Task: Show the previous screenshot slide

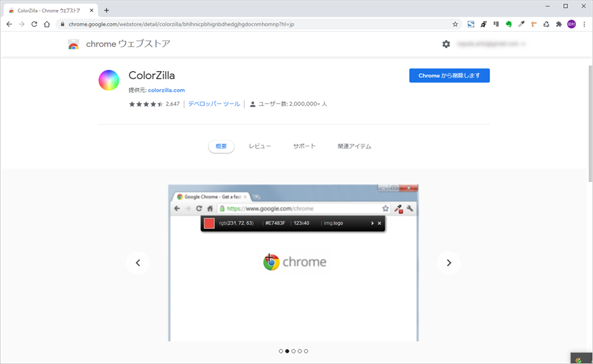Action: click(x=138, y=262)
